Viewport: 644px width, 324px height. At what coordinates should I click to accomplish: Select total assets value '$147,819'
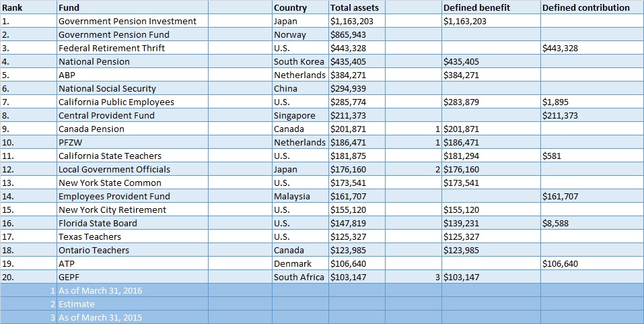(357, 223)
